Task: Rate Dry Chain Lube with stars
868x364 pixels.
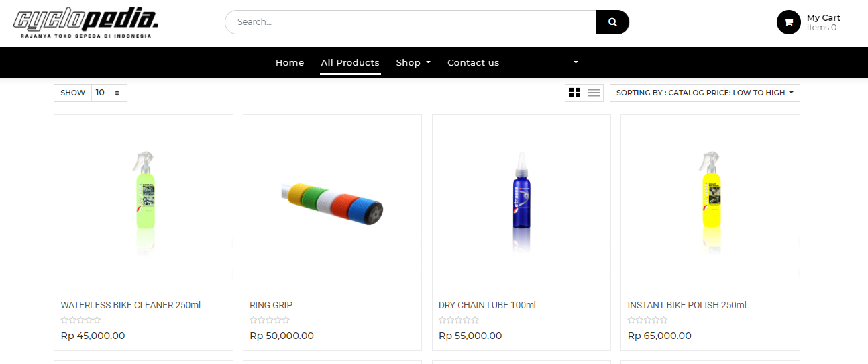Action: [459, 320]
